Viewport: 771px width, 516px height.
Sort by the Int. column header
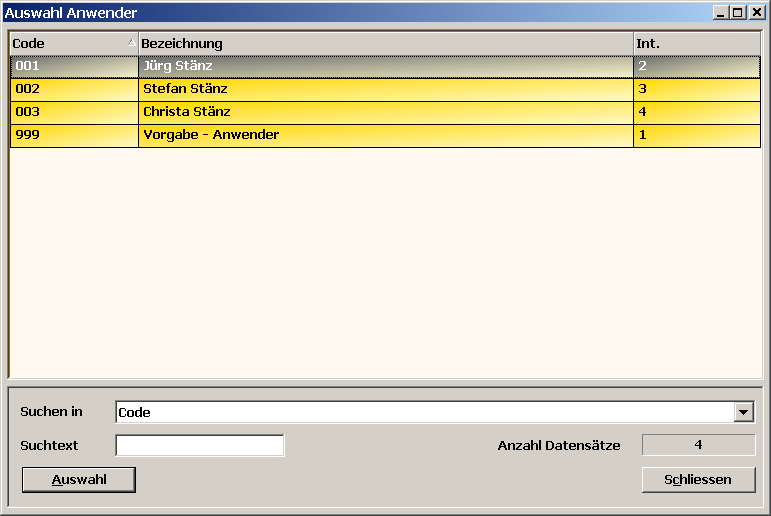pyautogui.click(x=696, y=44)
